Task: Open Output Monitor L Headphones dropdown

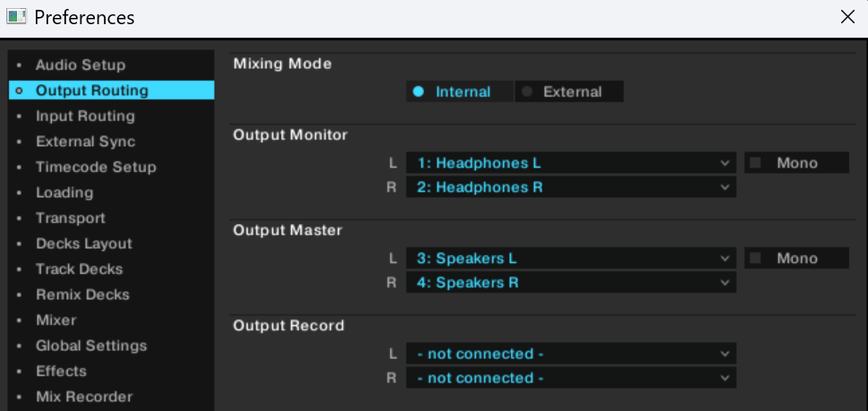Action: click(571, 163)
